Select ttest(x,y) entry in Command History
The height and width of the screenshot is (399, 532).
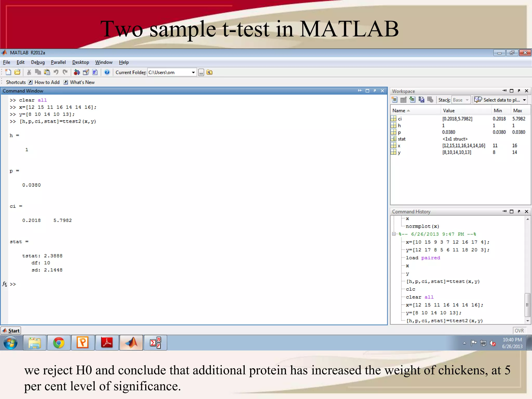click(443, 282)
